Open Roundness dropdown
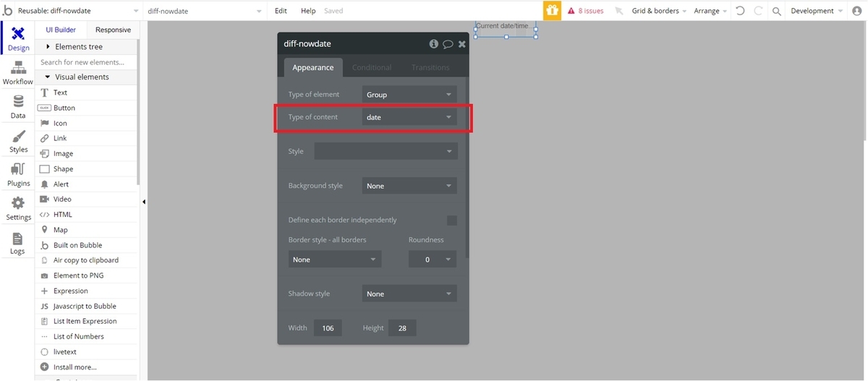 (433, 260)
